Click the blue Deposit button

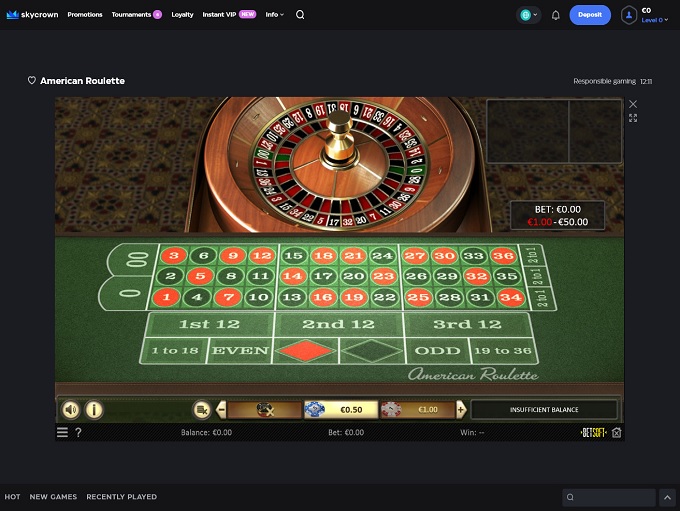point(590,15)
